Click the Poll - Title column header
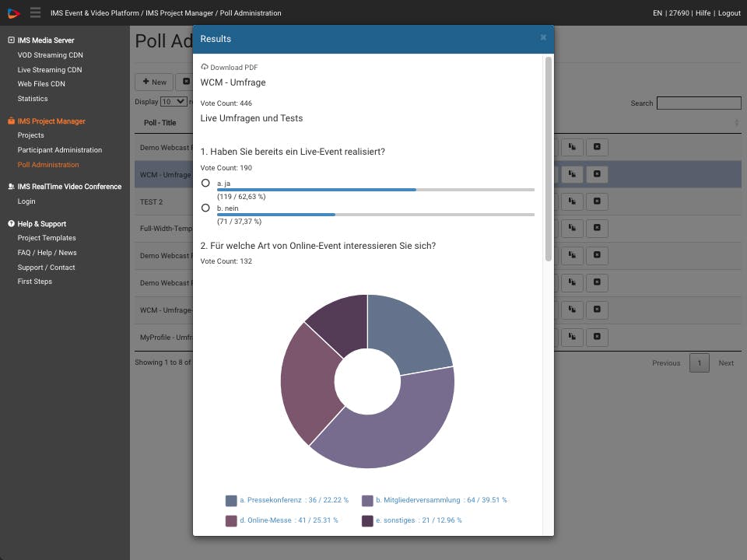Screen dimensions: 747x560 (160, 123)
